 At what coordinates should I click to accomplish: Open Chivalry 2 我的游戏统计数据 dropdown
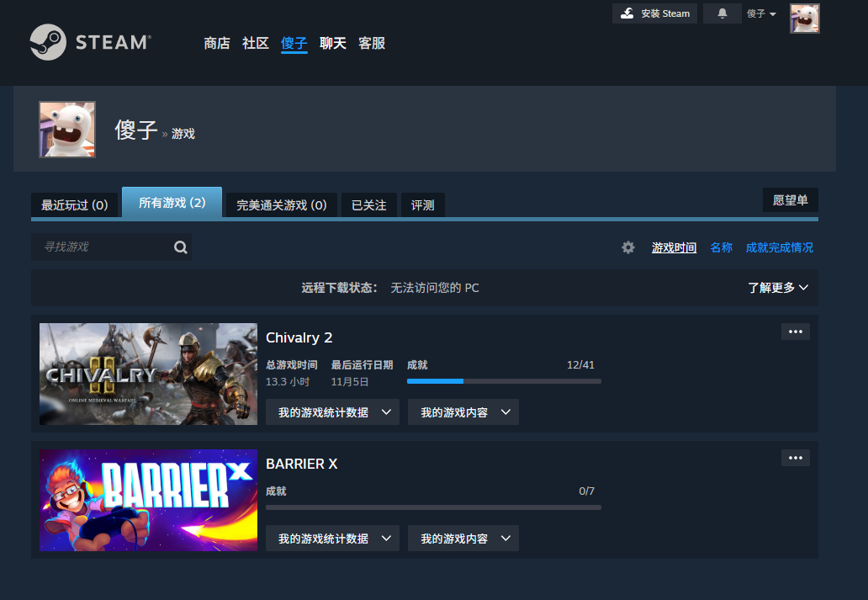pos(332,412)
